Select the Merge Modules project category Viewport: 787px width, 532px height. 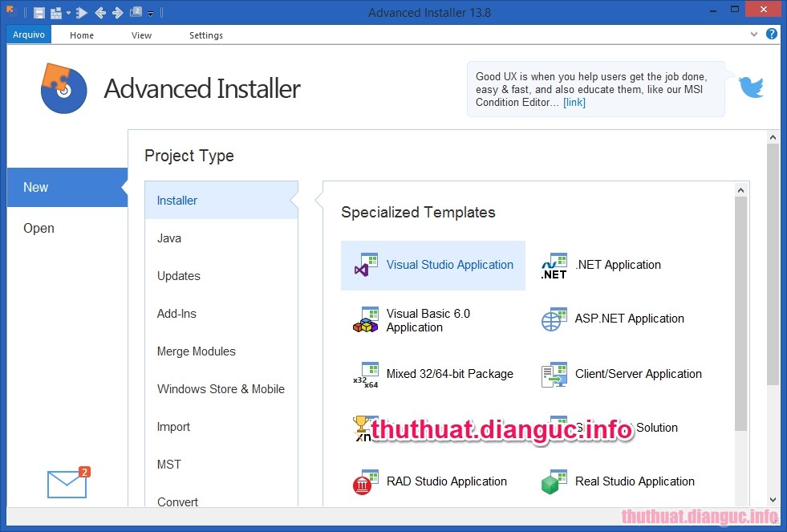point(221,351)
